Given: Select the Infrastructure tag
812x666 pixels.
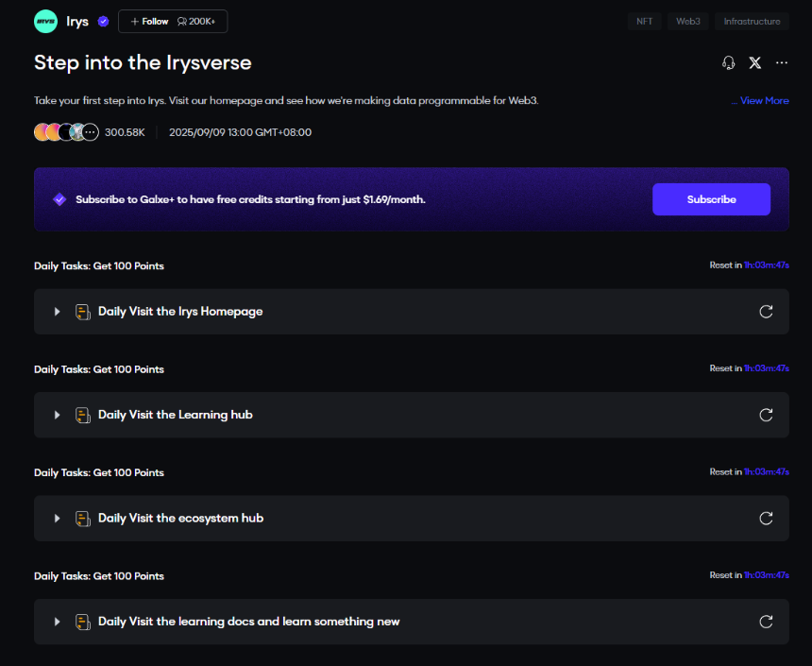Looking at the screenshot, I should point(752,21).
